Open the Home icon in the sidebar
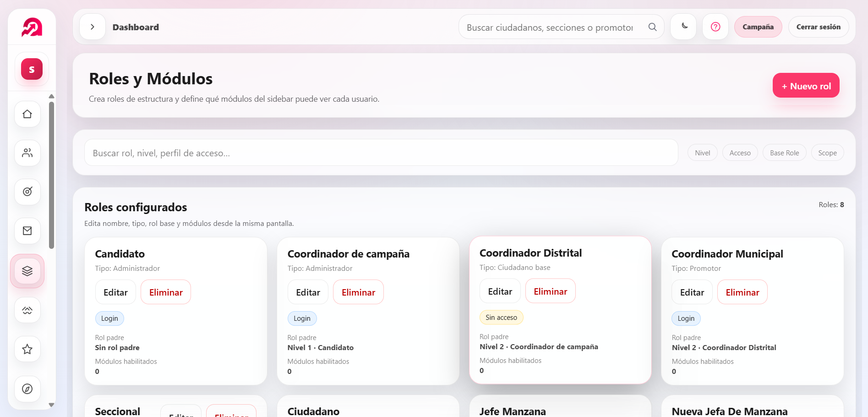This screenshot has height=417, width=868. coord(27,114)
